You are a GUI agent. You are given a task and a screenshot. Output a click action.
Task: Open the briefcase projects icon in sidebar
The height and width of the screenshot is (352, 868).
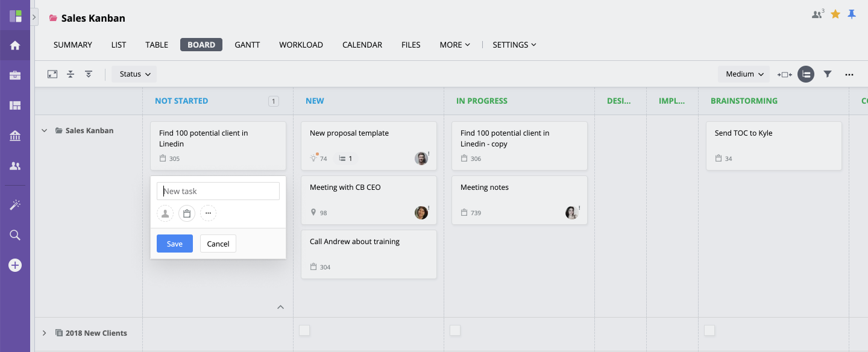(15, 75)
